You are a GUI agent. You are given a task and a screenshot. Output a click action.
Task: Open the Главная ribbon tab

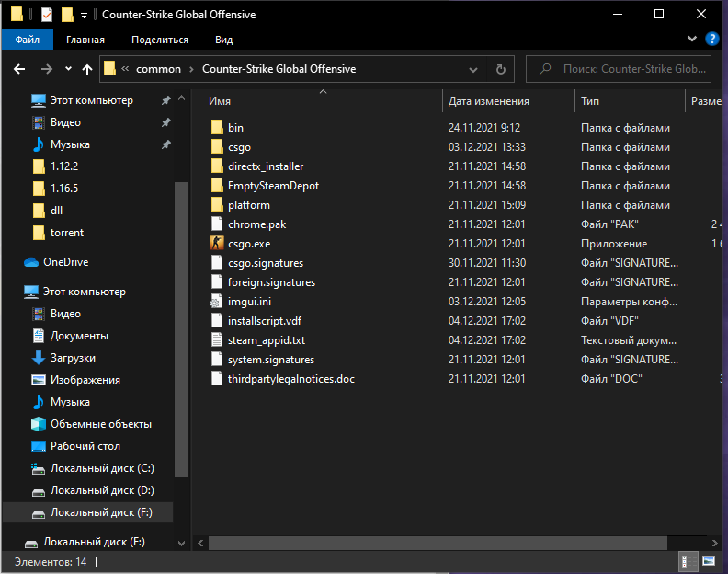(85, 40)
